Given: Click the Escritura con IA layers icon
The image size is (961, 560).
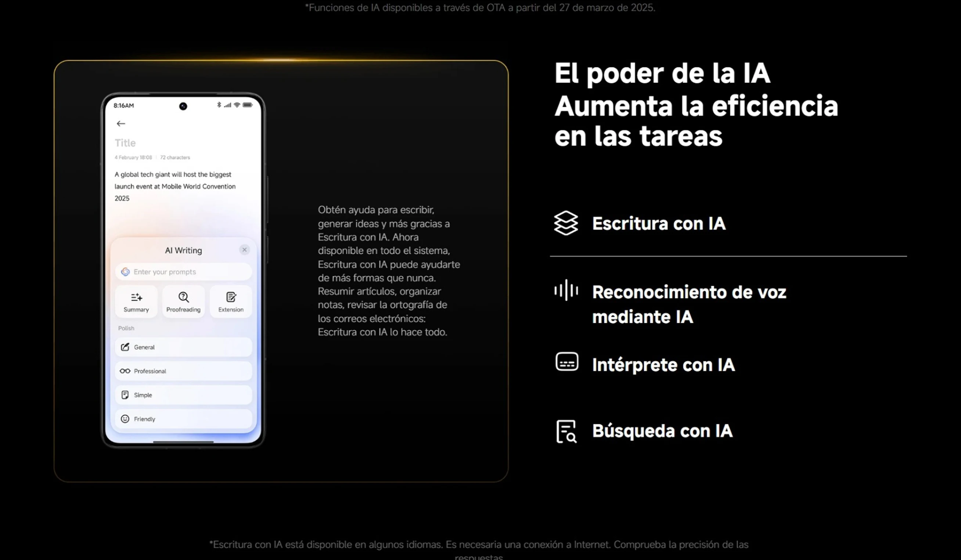Looking at the screenshot, I should 566,223.
